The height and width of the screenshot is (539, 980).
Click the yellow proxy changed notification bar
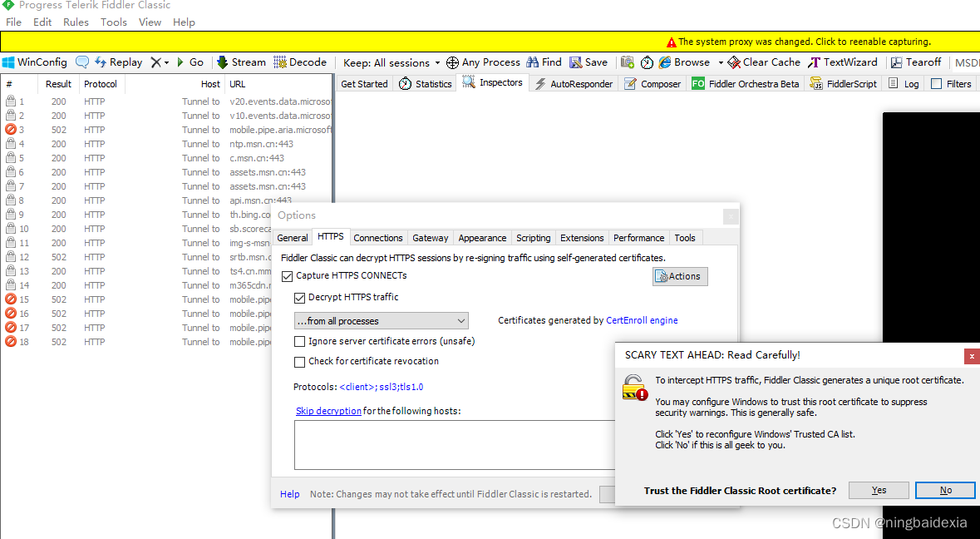[x=490, y=42]
